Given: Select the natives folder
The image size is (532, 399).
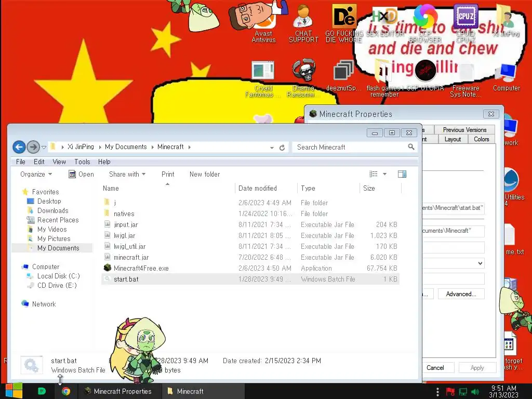Looking at the screenshot, I should point(250,214).
